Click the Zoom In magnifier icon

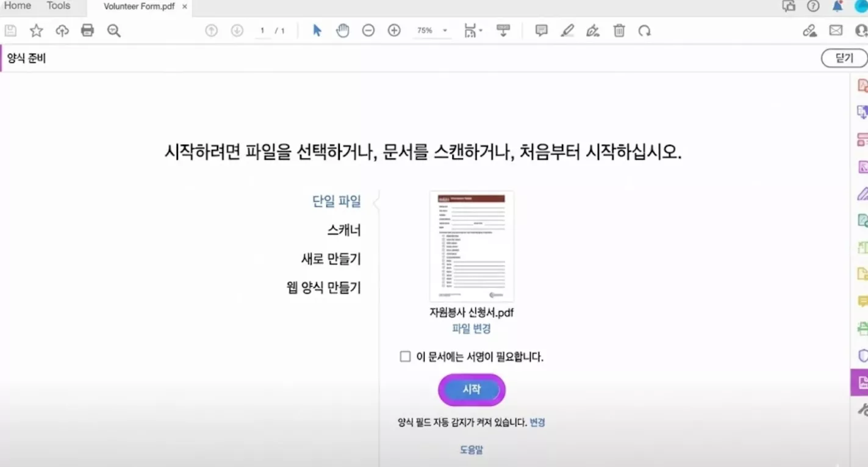pyautogui.click(x=393, y=29)
